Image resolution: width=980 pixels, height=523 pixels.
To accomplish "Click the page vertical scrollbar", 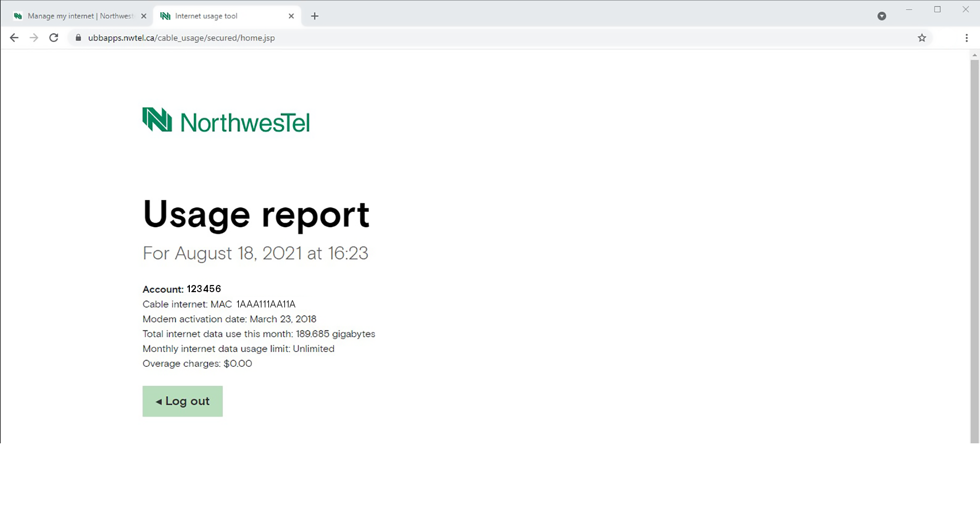I will click(974, 250).
